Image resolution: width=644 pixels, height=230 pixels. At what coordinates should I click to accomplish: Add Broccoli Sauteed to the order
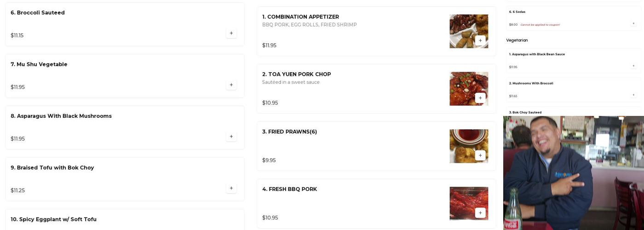click(x=231, y=33)
